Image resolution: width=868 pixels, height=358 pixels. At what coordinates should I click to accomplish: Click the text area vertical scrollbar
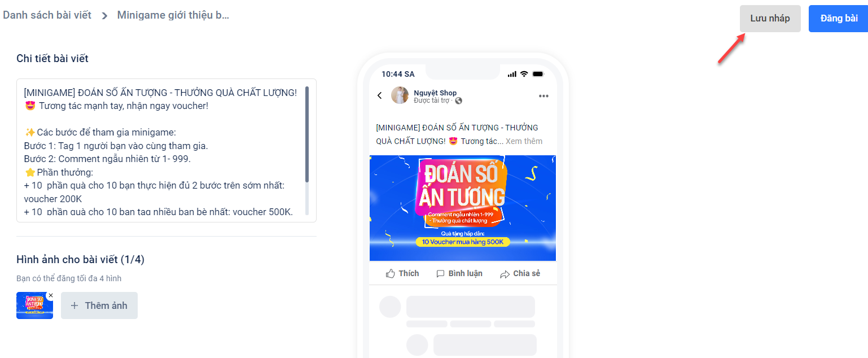pos(307,134)
